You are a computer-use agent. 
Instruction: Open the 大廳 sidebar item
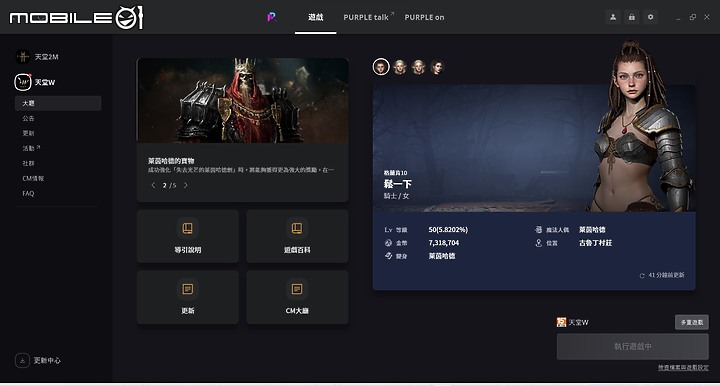[x=58, y=103]
